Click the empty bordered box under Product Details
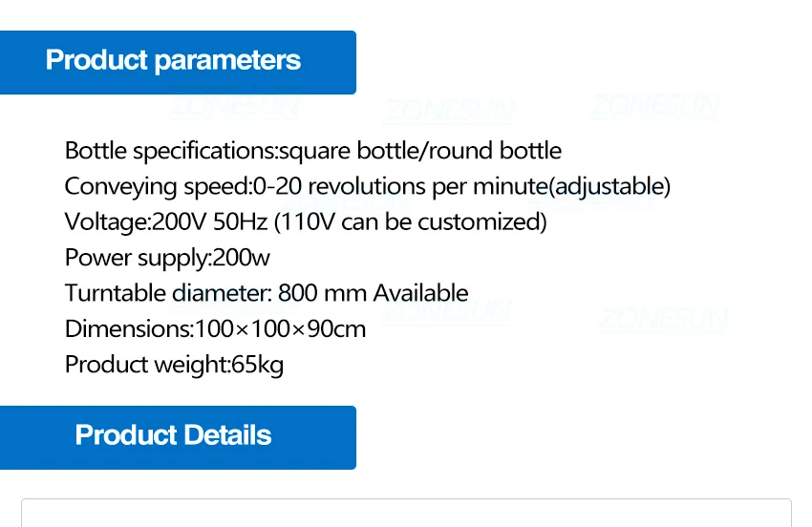The height and width of the screenshot is (527, 812). (406, 513)
